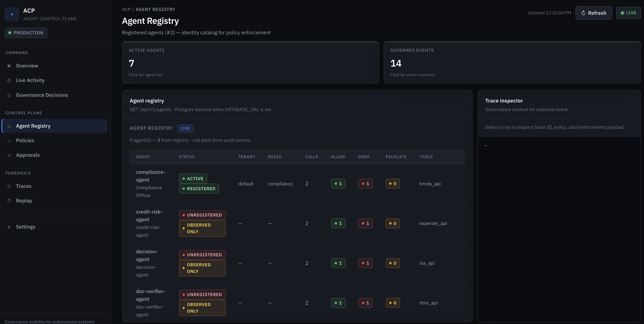Click the Replay arrow icon

tap(9, 201)
